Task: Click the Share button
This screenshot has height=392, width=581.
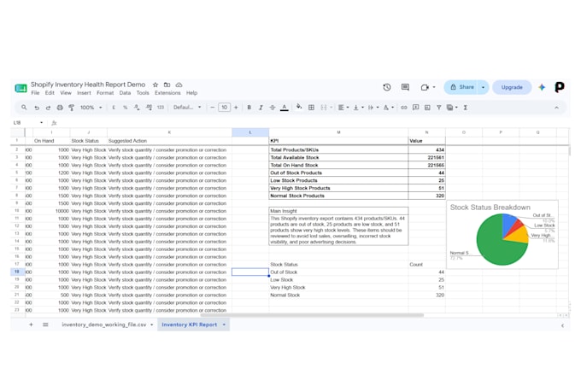Action: [x=461, y=87]
